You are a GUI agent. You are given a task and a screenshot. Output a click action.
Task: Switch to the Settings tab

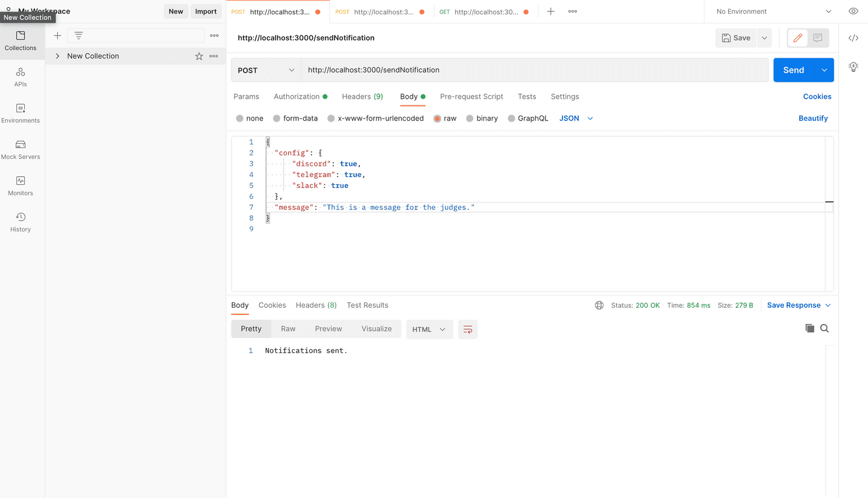[x=565, y=96]
